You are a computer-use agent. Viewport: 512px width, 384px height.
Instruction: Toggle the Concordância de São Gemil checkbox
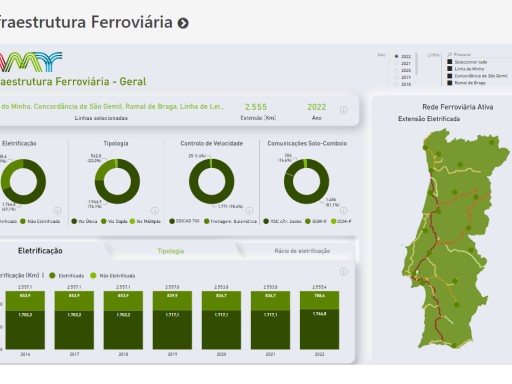click(x=450, y=76)
